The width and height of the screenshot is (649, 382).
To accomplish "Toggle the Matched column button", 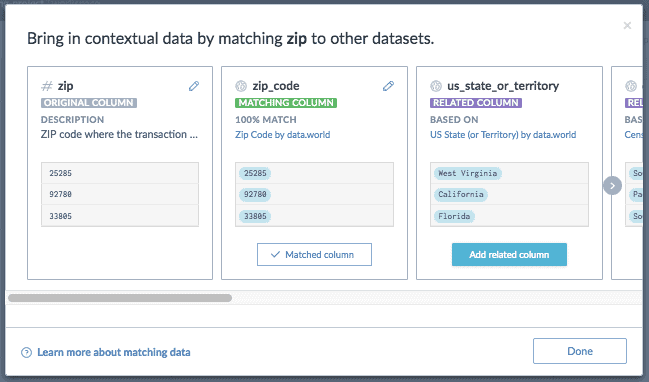I will coord(314,255).
